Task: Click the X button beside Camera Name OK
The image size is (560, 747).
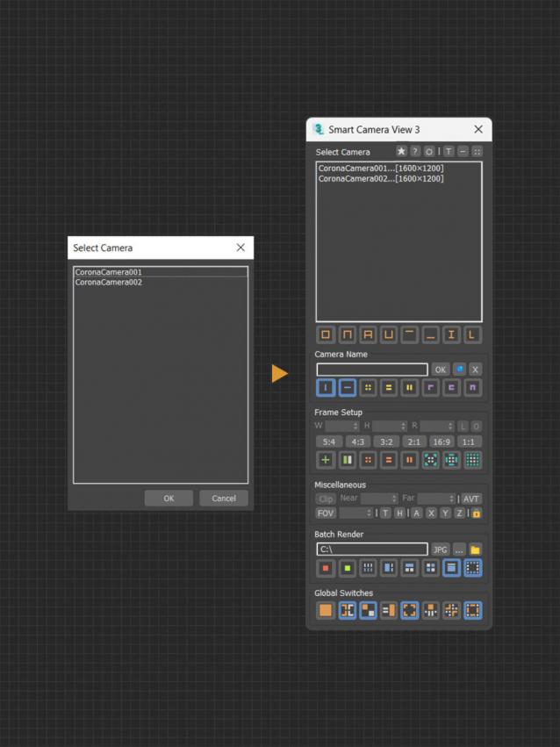Action: pos(475,370)
